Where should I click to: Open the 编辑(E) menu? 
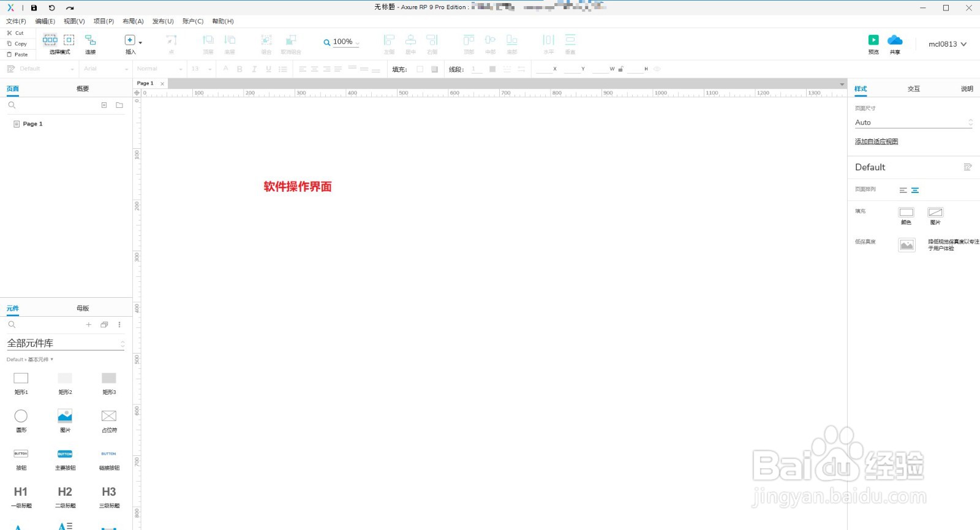tap(45, 21)
